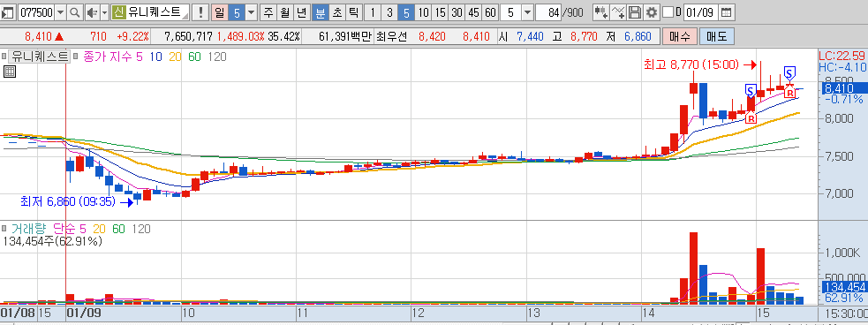Image resolution: width=868 pixels, height=325 pixels.
Task: Click the 01/09 date marker on time axis
Action: pos(83,313)
